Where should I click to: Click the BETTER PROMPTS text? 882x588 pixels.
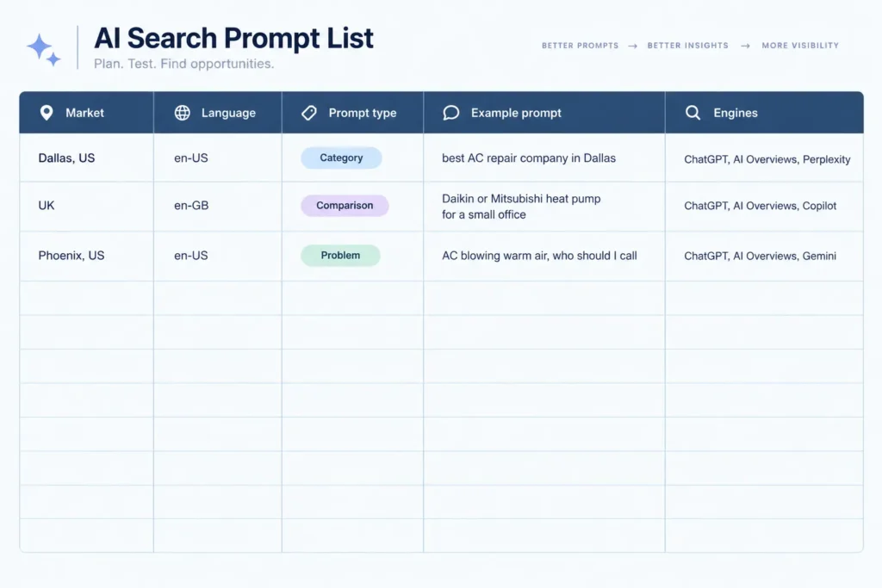580,46
